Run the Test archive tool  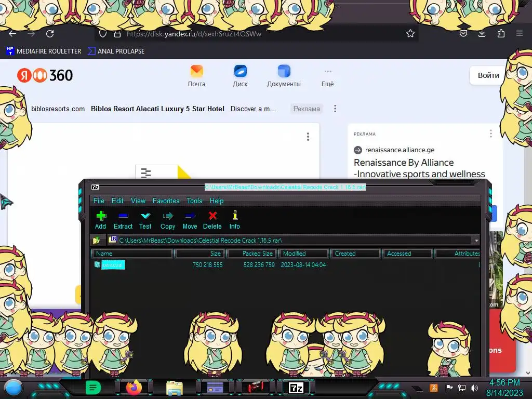coord(145,220)
